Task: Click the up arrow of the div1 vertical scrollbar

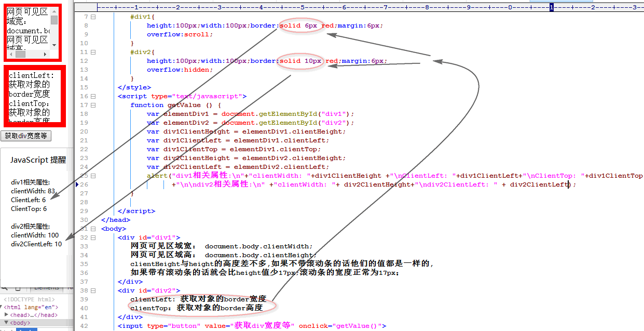Action: click(x=54, y=11)
